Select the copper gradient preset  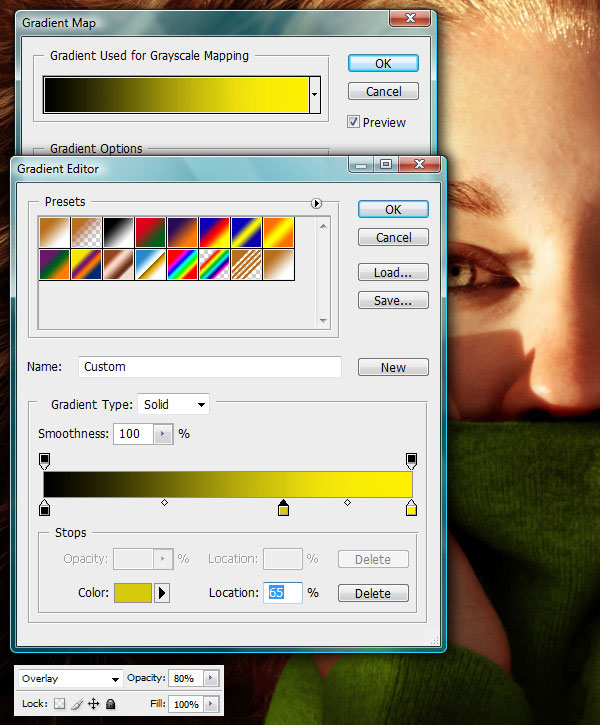coord(118,264)
